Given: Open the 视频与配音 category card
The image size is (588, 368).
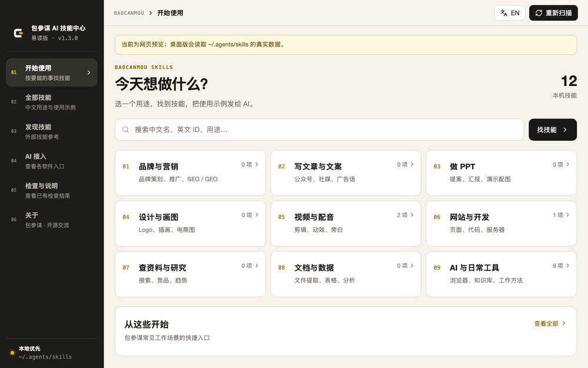Looking at the screenshot, I should click(x=346, y=223).
